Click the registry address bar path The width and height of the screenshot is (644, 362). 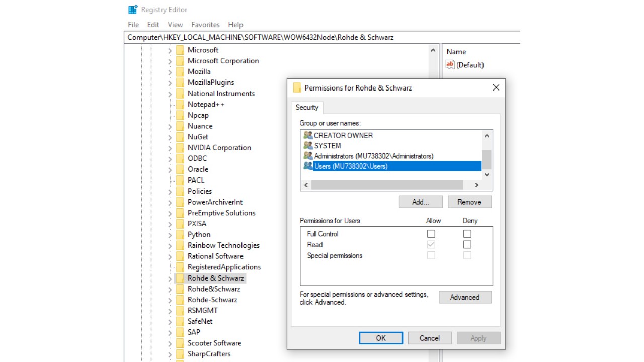tap(321, 37)
